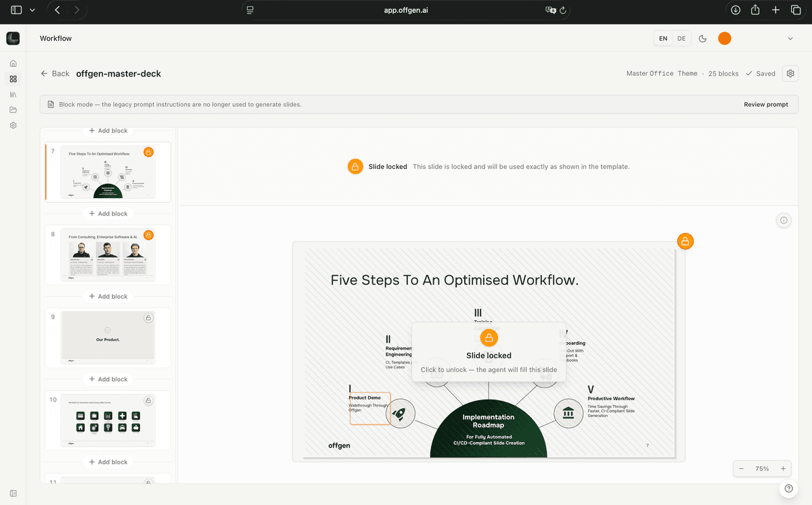Click the Workflow page heading
Image resolution: width=812 pixels, height=505 pixels.
(x=55, y=39)
